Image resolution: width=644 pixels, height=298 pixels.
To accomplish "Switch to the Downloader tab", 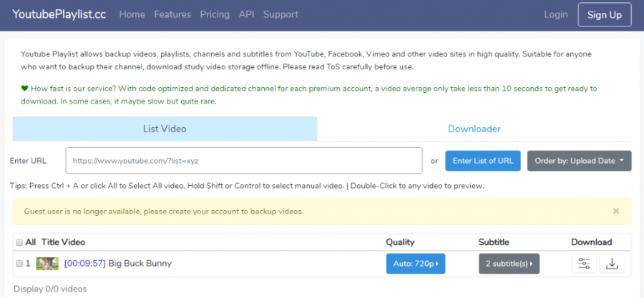I will (474, 129).
